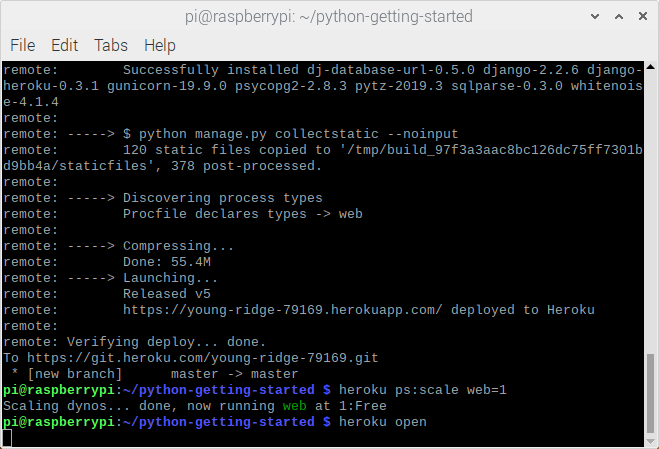
Task: Click the git.heroku.com repository URL
Action: 203,358
